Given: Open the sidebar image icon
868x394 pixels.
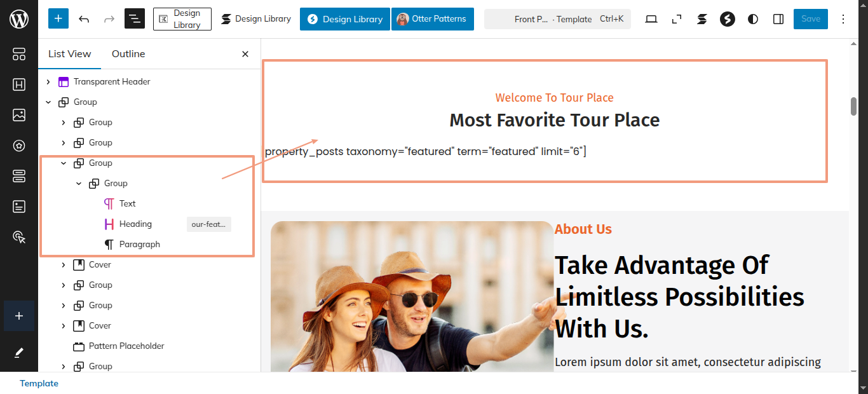Looking at the screenshot, I should coord(19,115).
